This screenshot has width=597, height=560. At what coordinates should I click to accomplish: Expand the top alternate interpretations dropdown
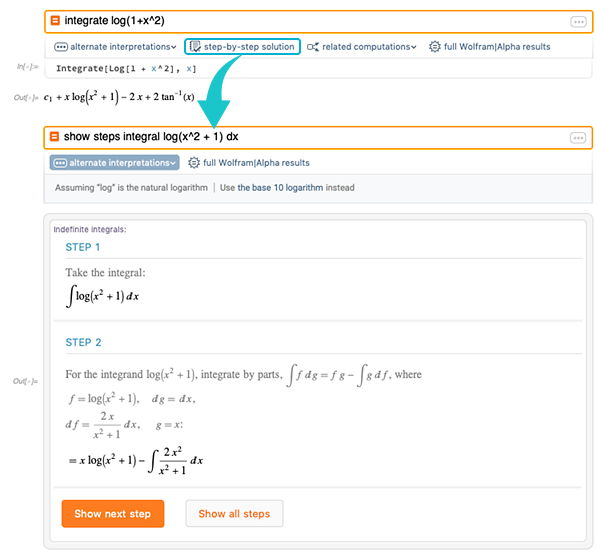pyautogui.click(x=115, y=47)
